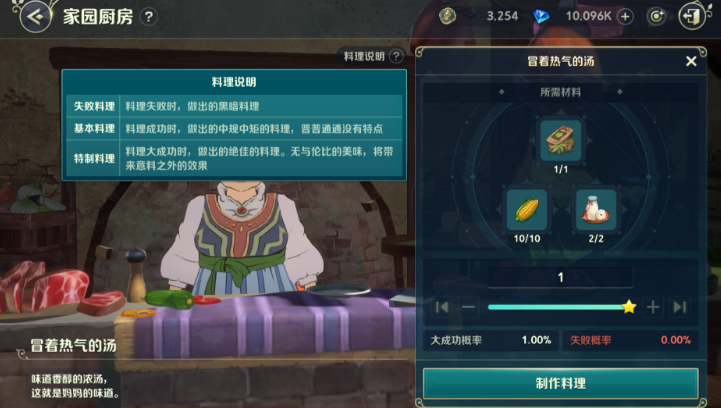Open help next to 家园厨房 title

pos(148,17)
